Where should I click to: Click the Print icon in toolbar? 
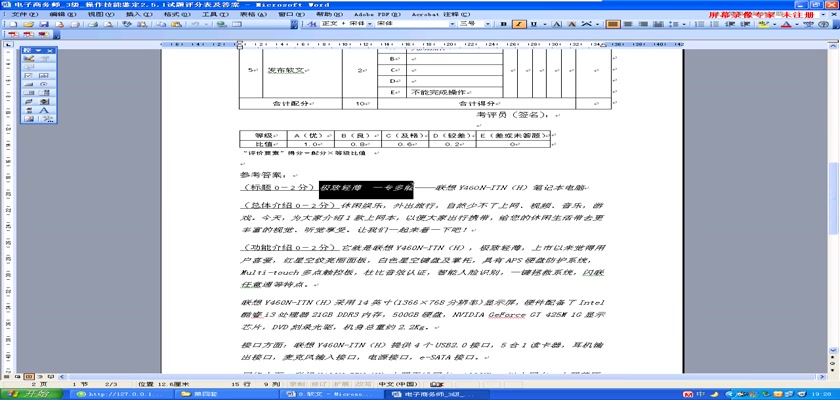[92, 25]
